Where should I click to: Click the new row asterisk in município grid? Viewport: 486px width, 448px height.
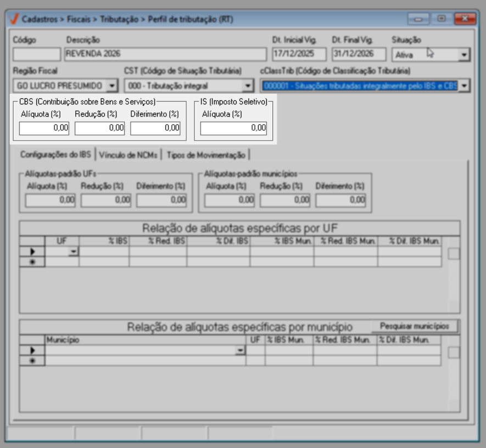tap(32, 361)
